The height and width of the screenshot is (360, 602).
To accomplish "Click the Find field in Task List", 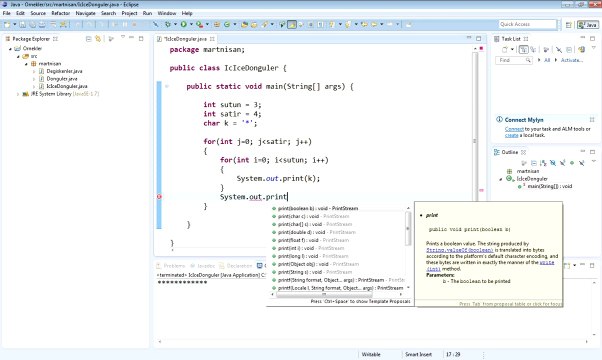I will coord(514,60).
